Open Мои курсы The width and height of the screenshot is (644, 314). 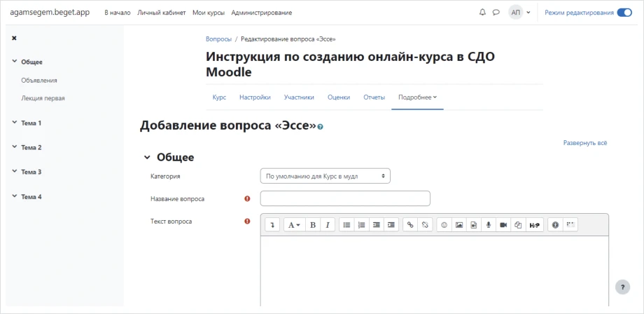(209, 13)
